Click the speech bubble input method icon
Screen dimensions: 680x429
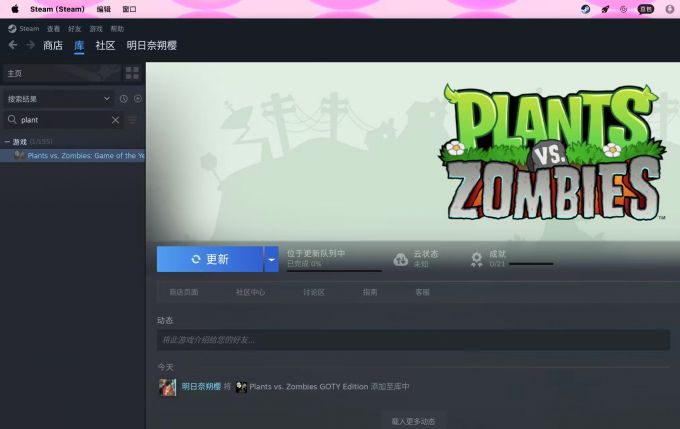point(646,9)
